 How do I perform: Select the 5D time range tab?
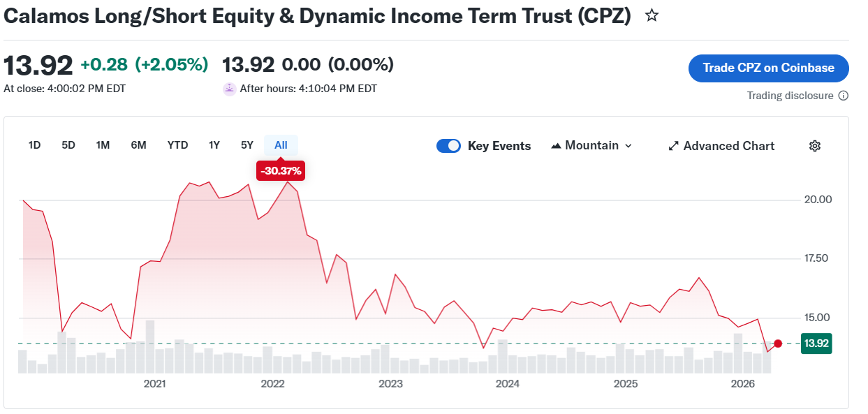[x=68, y=145]
